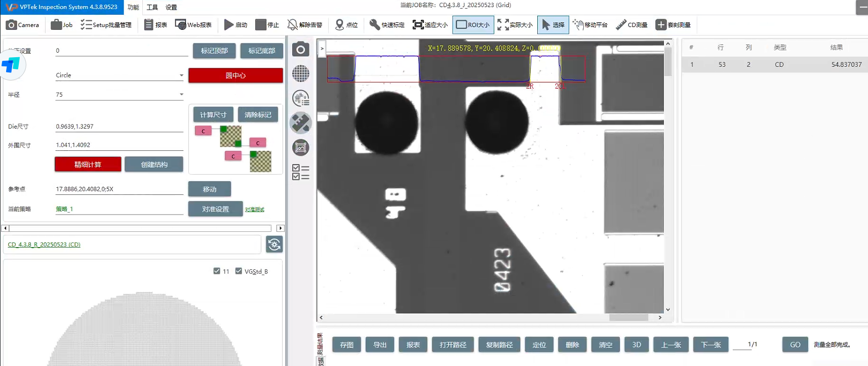Open Web报表 in the toolbar
Viewport: 868px width, 366px height.
tap(193, 25)
